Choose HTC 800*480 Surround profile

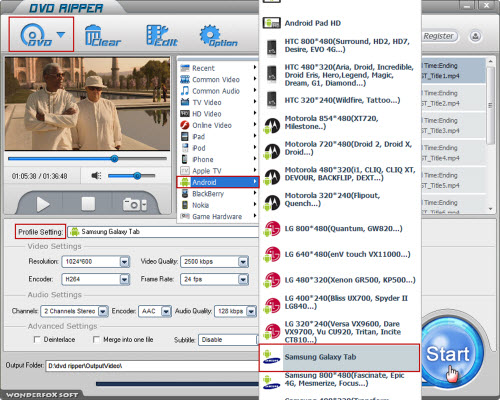pyautogui.click(x=339, y=45)
